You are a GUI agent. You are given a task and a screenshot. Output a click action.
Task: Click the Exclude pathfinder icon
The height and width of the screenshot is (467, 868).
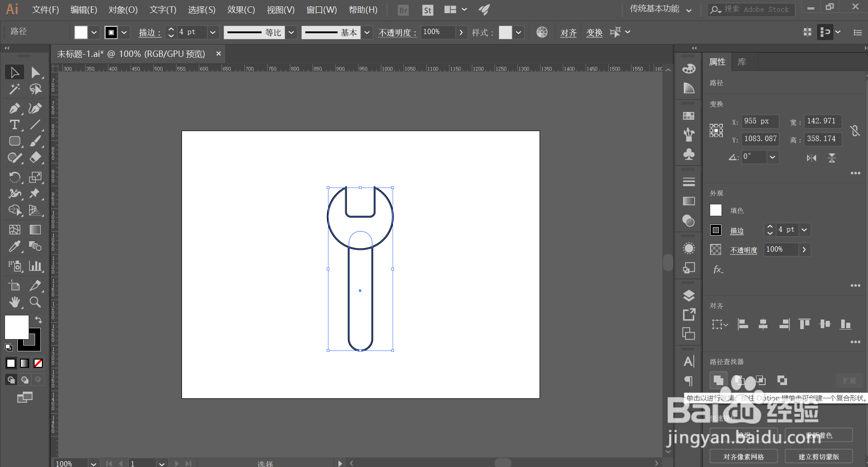(782, 380)
